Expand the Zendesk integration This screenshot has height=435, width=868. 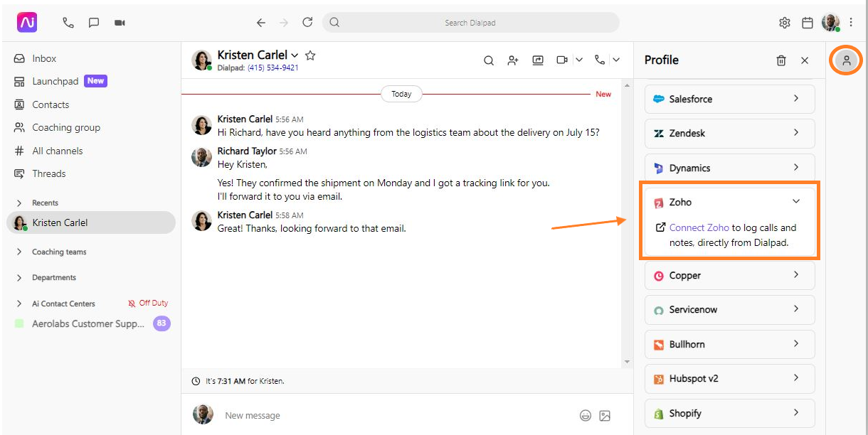tap(730, 133)
